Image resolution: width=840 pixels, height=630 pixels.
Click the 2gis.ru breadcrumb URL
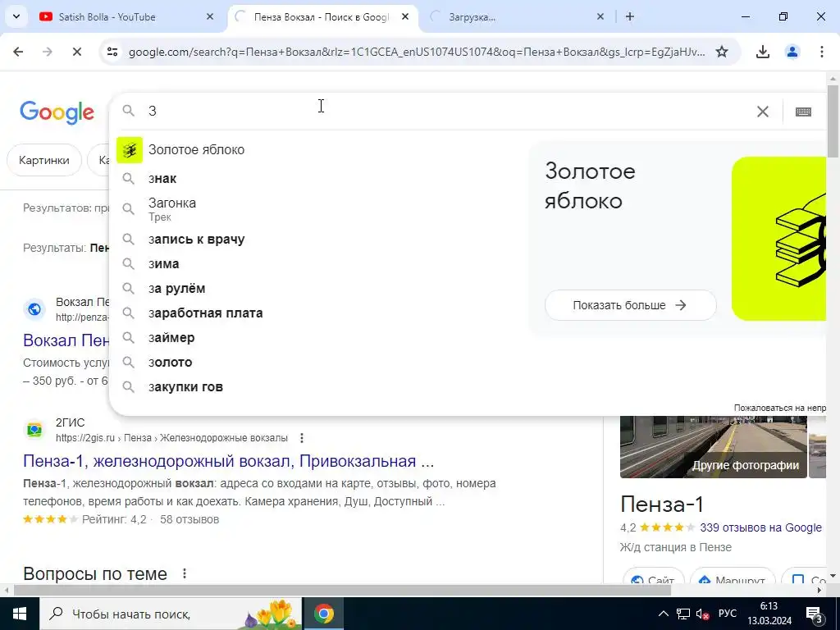pos(171,438)
